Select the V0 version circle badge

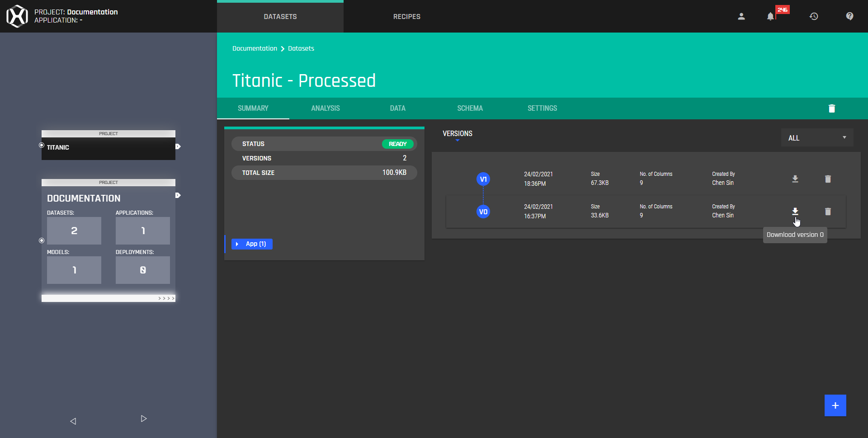point(483,212)
